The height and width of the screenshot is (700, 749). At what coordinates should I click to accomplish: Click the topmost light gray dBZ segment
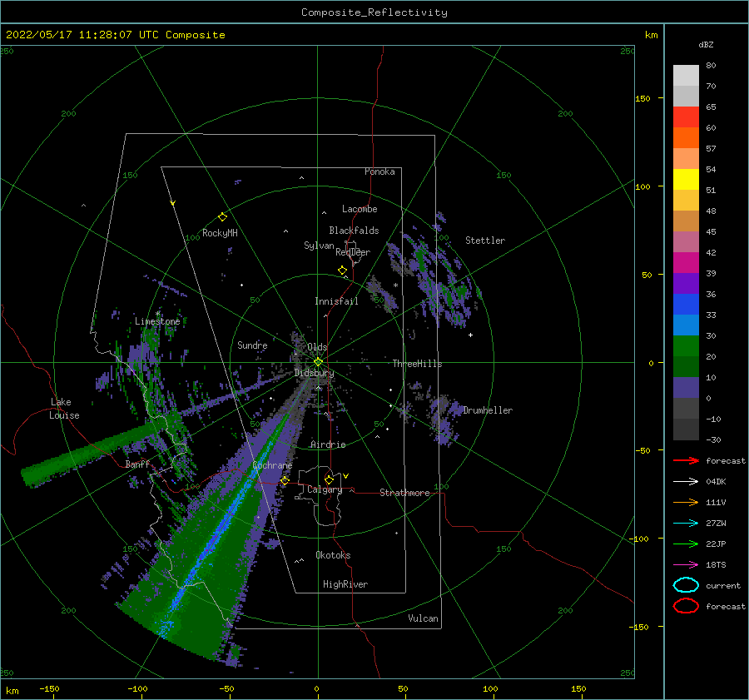(x=686, y=75)
